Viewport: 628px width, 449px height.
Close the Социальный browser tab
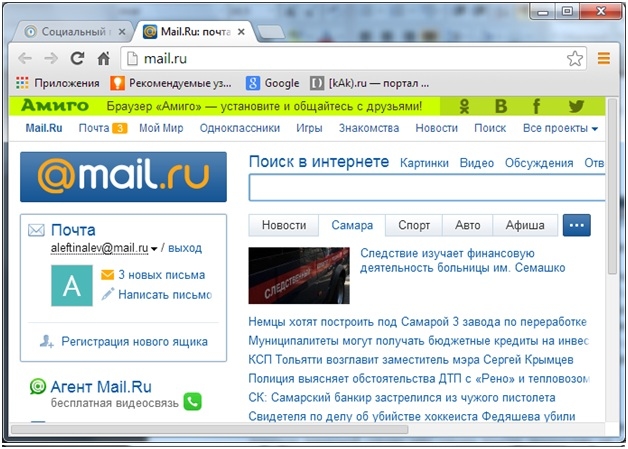point(122,32)
